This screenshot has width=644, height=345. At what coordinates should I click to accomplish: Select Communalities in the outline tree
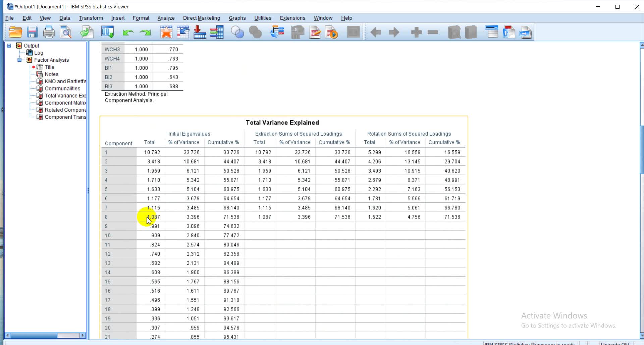click(62, 89)
